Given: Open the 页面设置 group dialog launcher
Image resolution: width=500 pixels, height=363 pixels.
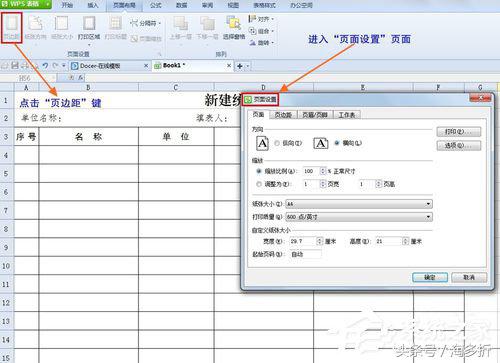Looking at the screenshot, I should 159,54.
